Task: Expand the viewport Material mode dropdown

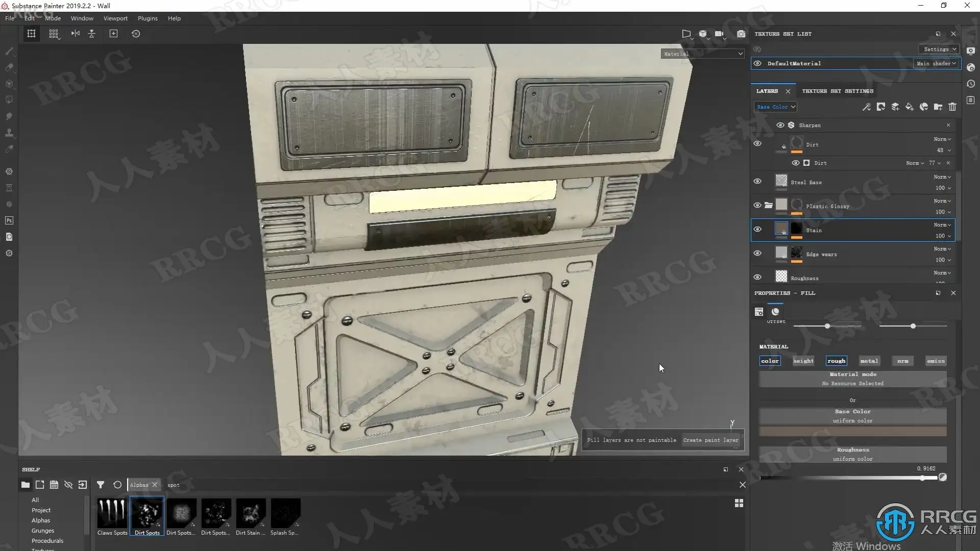Action: (703, 54)
